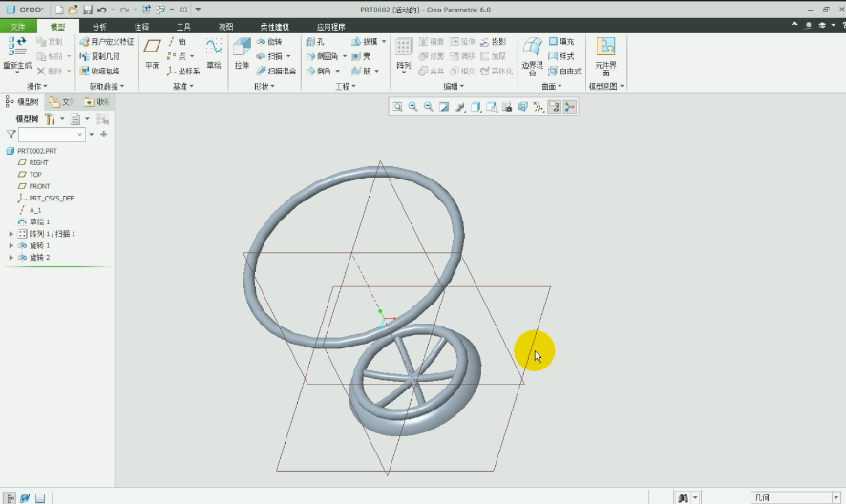Open the File (文件) menu
The width and height of the screenshot is (846, 504).
[x=18, y=27]
